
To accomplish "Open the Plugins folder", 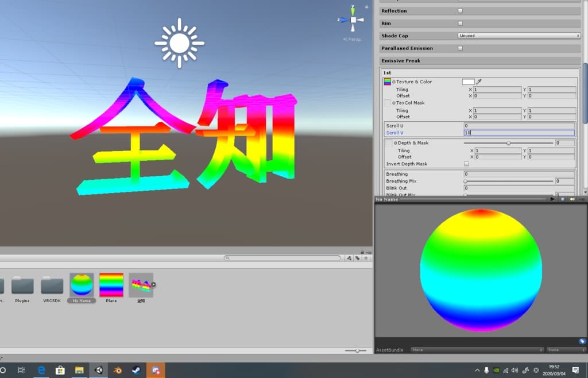I will (x=22, y=286).
